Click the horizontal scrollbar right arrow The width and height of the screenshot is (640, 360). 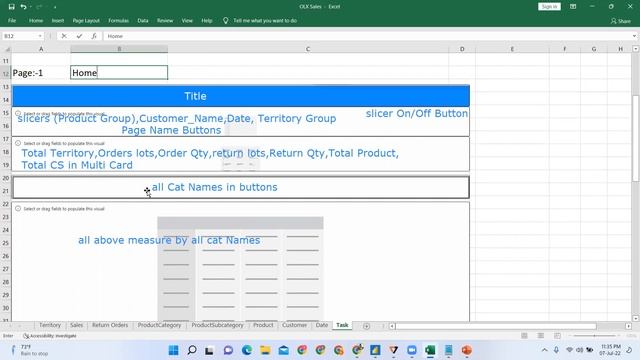[x=628, y=326]
